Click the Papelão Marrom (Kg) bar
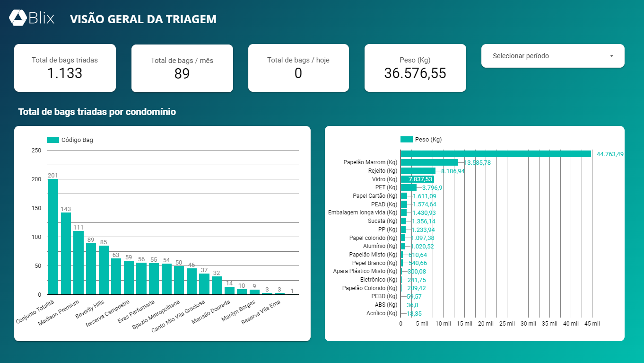 point(430,162)
